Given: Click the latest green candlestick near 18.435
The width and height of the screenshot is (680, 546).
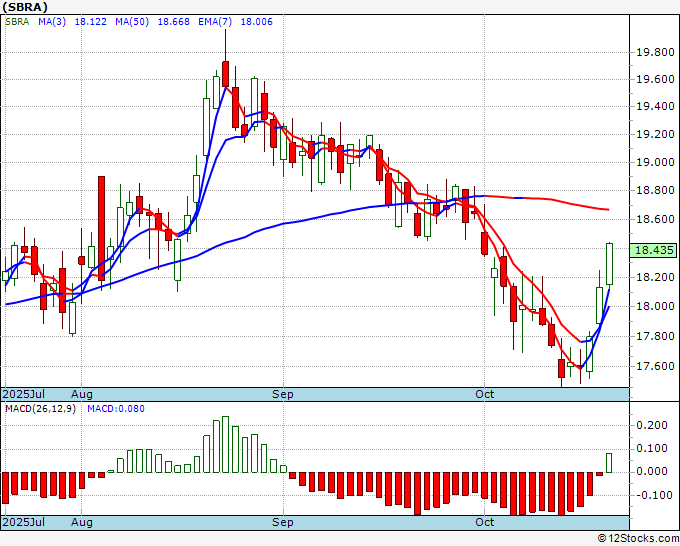Looking at the screenshot, I should (609, 264).
